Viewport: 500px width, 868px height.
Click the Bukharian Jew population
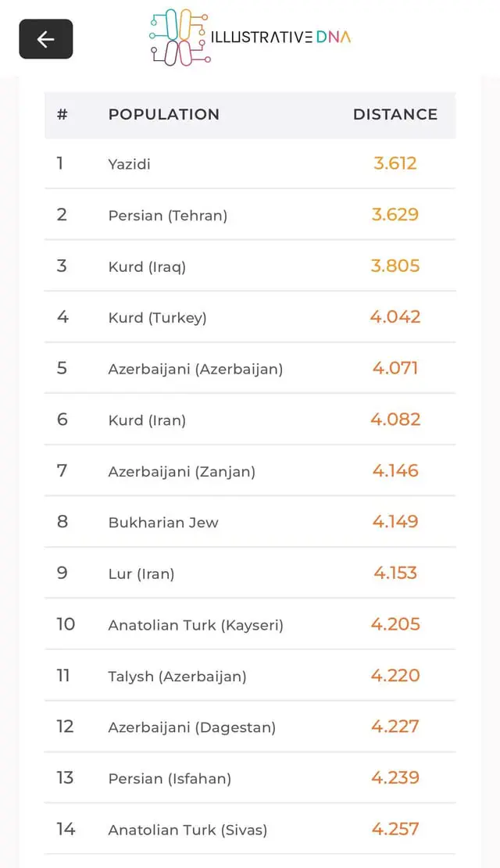[163, 523]
